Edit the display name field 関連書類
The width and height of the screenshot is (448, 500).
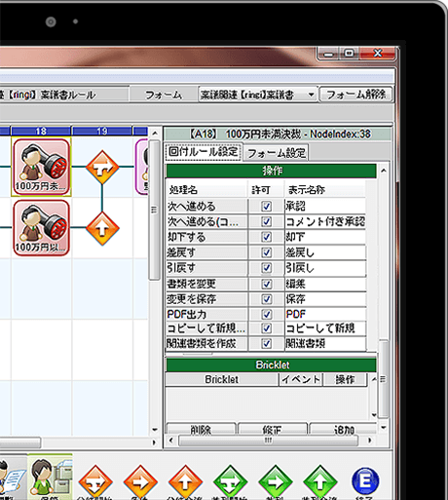point(325,343)
